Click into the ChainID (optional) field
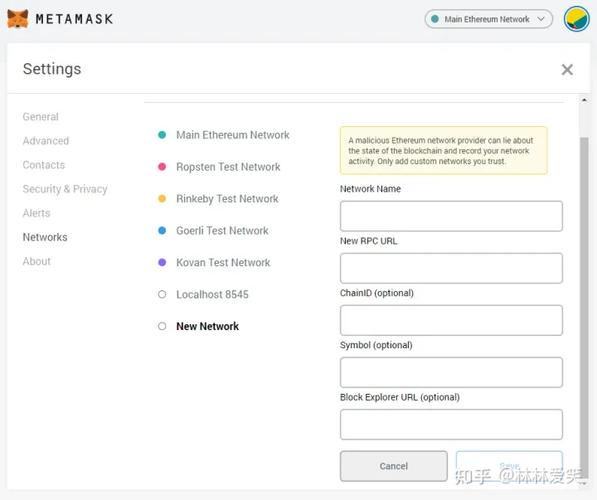Viewport: 597px width, 500px height. coord(451,320)
